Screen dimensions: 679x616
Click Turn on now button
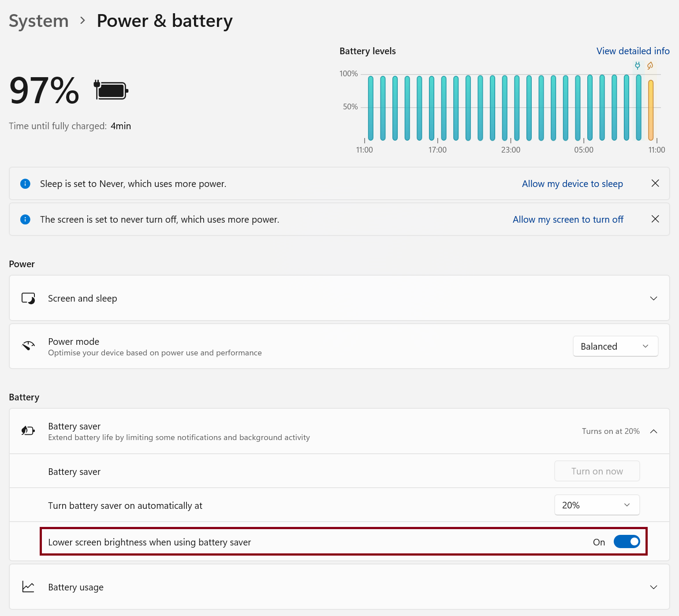597,471
